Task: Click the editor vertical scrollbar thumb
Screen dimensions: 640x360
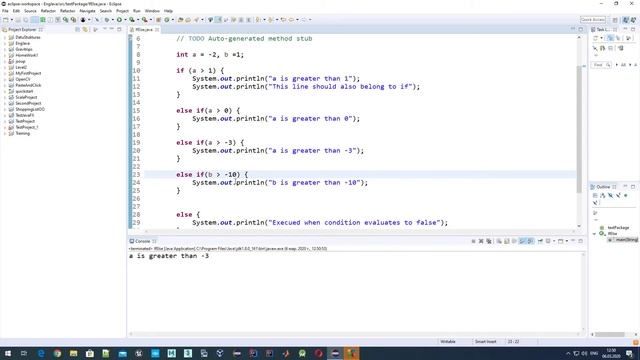Action: (x=579, y=129)
